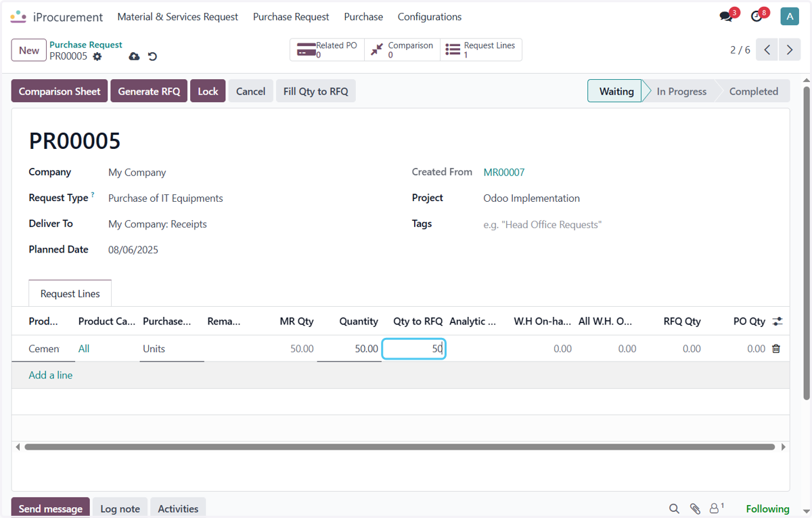Screen dimensions: 812x518
Task: Sort by MR Qty column header
Action: click(296, 322)
